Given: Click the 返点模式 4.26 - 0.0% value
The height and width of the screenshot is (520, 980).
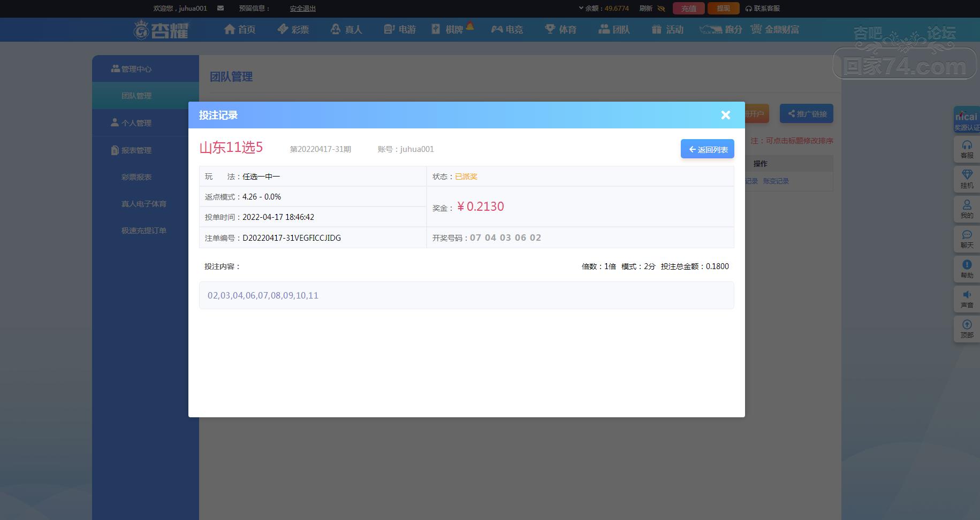Looking at the screenshot, I should pyautogui.click(x=262, y=197).
